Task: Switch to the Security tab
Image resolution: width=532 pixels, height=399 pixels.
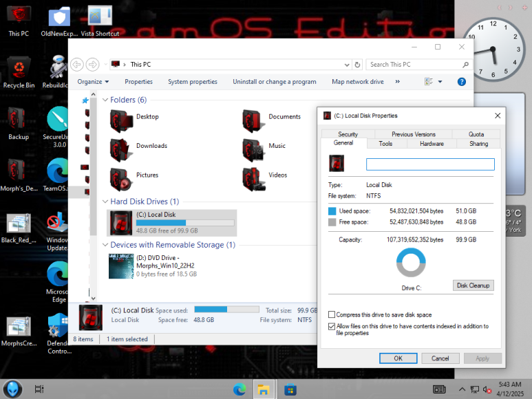Action: [348, 134]
